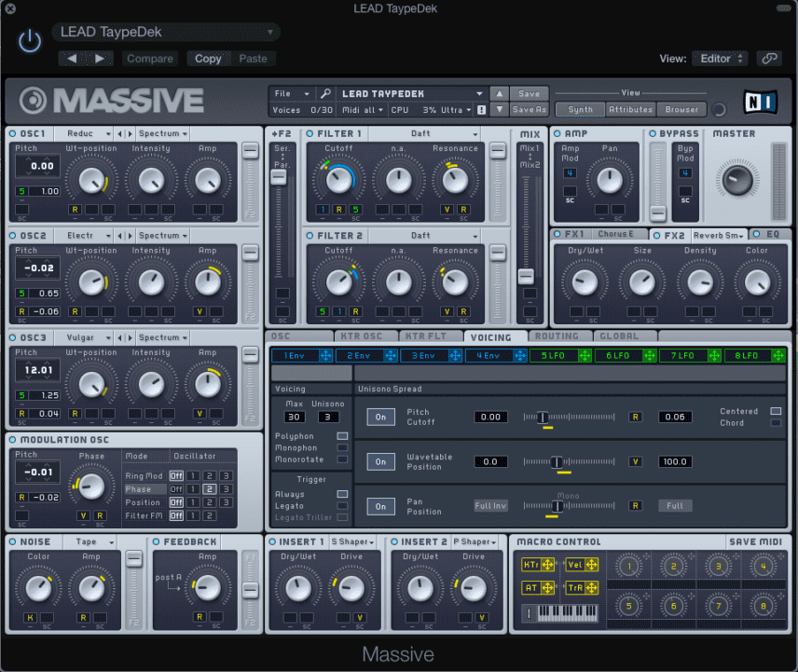Enable the Centered unison spread checkbox
Screen dimensions: 798x672
tap(777, 411)
